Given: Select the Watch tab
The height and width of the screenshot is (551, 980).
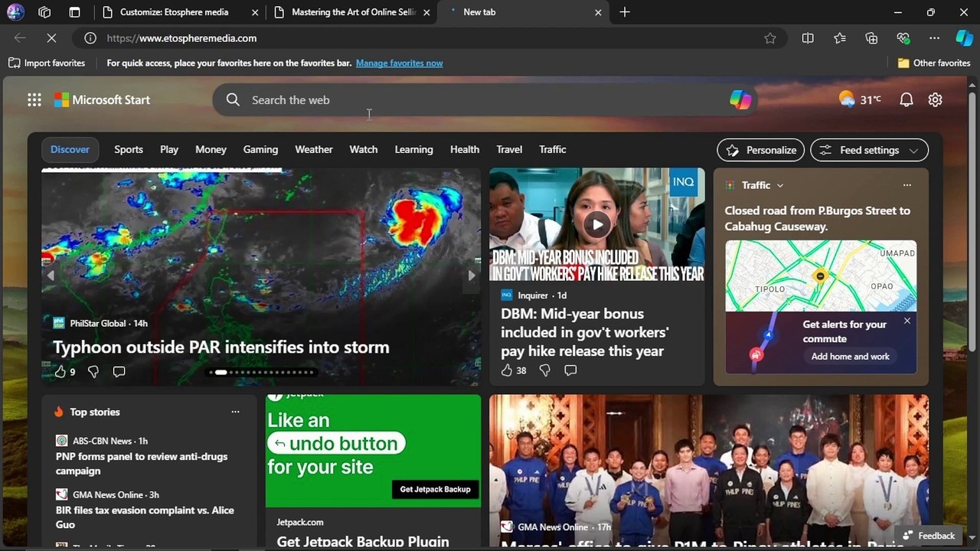Looking at the screenshot, I should pos(364,149).
